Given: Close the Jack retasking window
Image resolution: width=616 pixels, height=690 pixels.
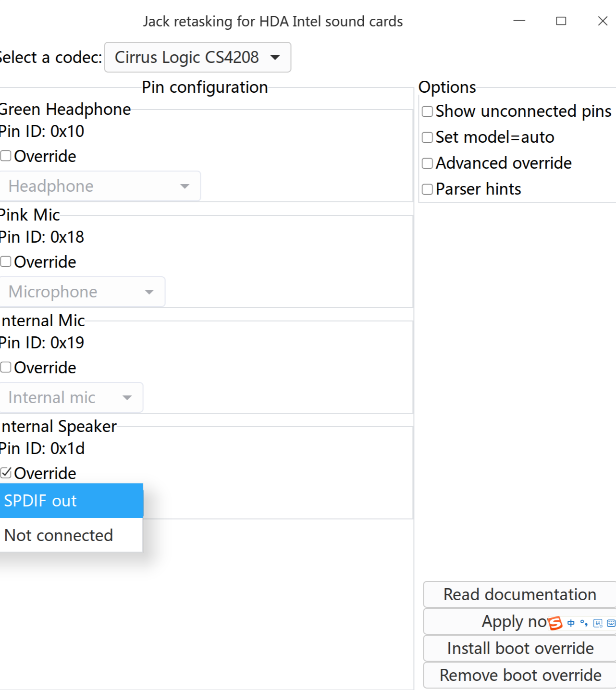Looking at the screenshot, I should [x=603, y=21].
